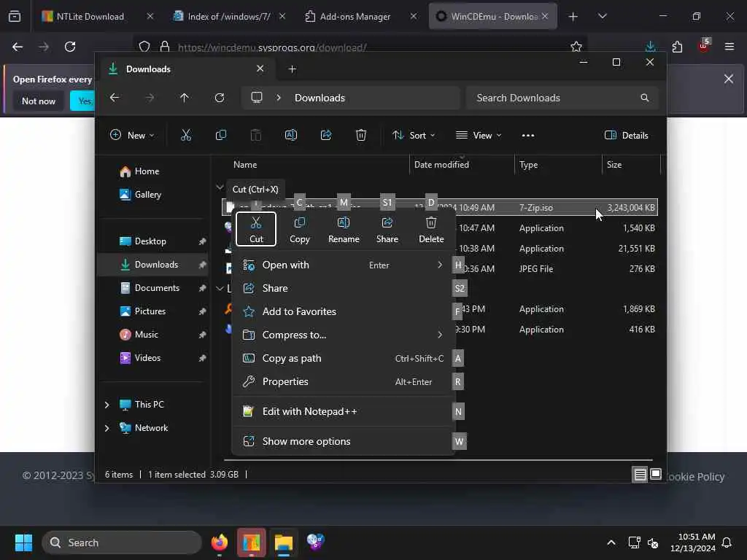Switch to Index of /windows/7/ Firefox tab
Screen dimensions: 747x560
pyautogui.click(x=229, y=16)
